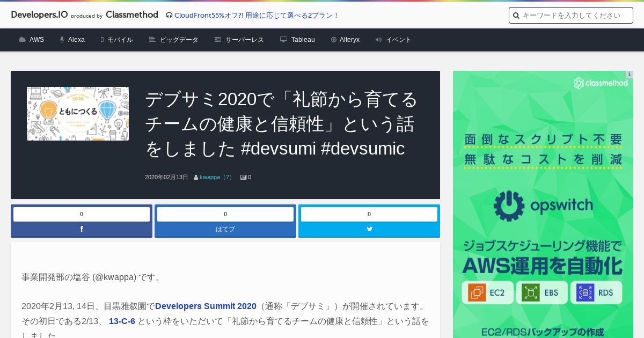
Task: Open the Developers Summit 2020 link
Action: pyautogui.click(x=206, y=306)
